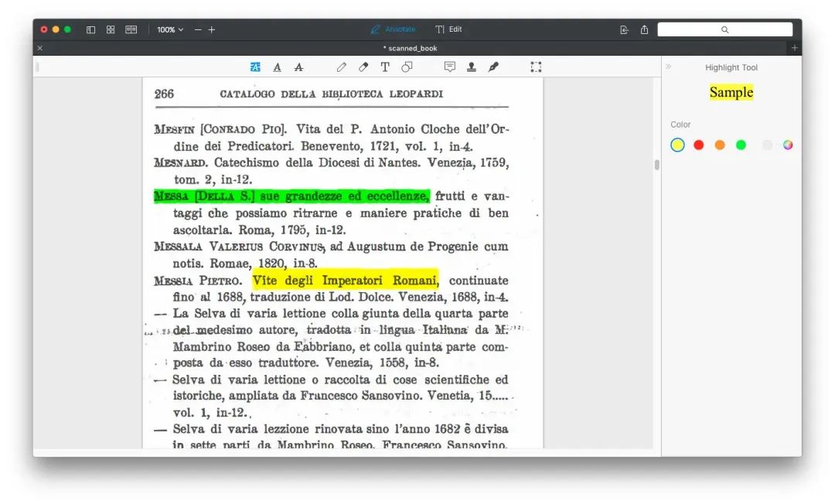The width and height of the screenshot is (835, 504).
Task: Choose the green highlight color
Action: pyautogui.click(x=741, y=145)
